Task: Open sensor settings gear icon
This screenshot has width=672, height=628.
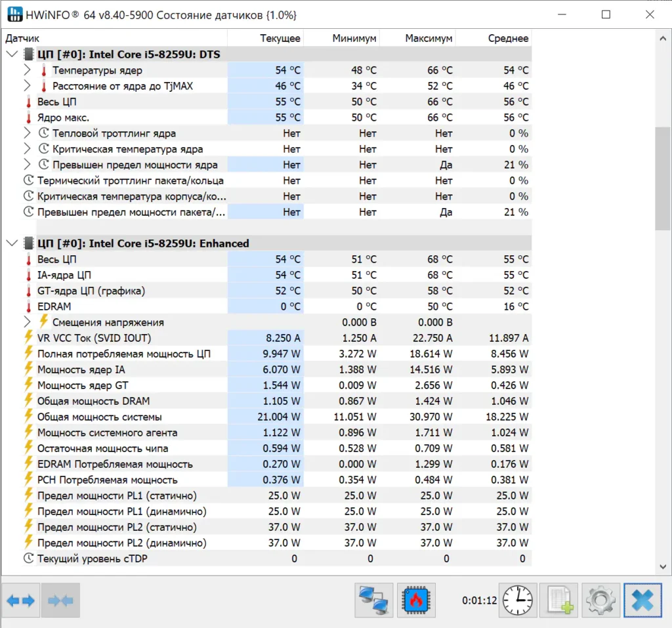Action: click(601, 600)
